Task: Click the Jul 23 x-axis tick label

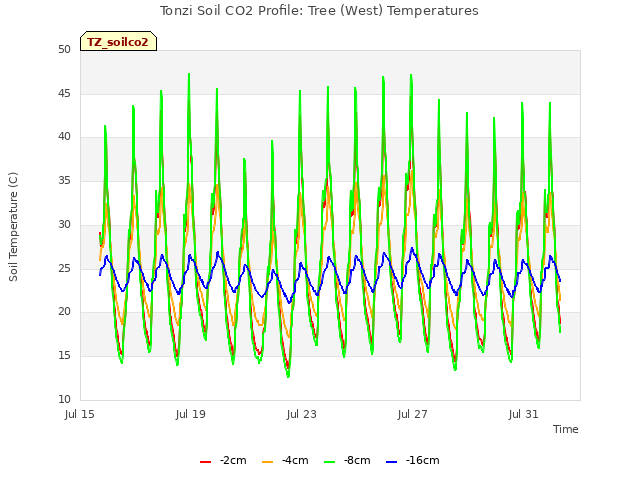Action: tap(302, 414)
